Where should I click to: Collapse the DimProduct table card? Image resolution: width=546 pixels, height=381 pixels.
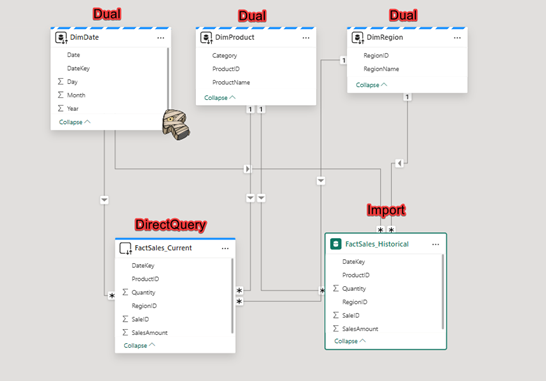[x=220, y=98]
